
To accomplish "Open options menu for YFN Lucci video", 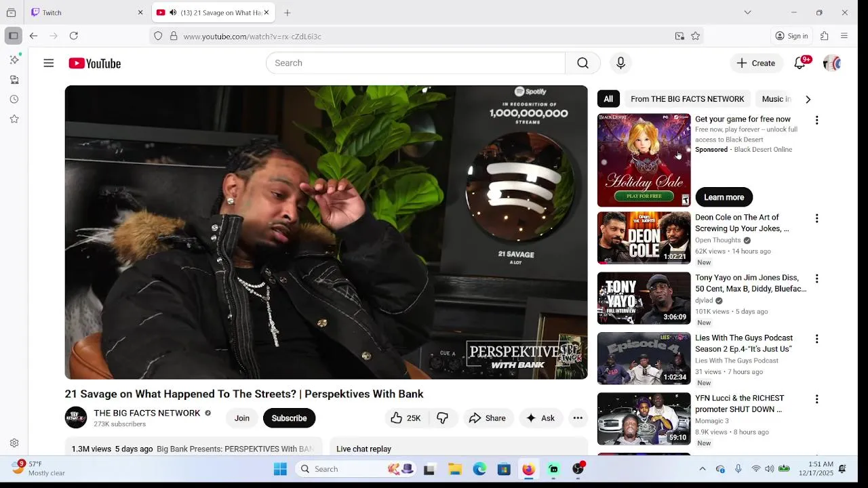I will pyautogui.click(x=816, y=399).
